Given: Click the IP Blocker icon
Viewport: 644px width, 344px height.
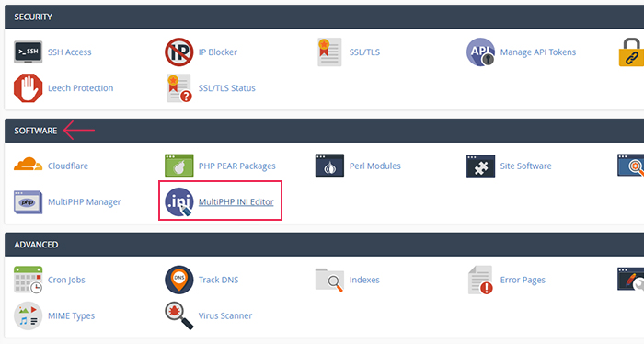Looking at the screenshot, I should click(x=179, y=52).
